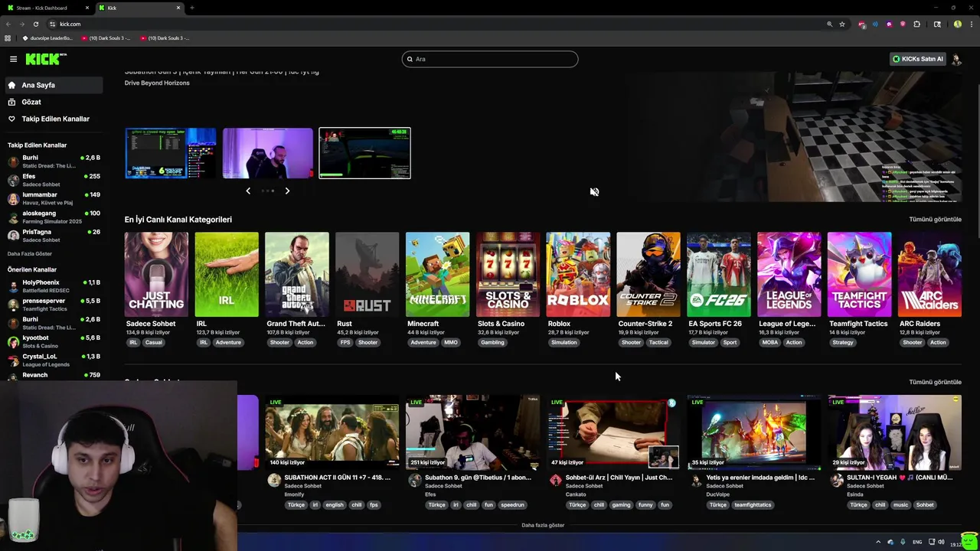Click Strategy tag under Teamfight Tactics
The image size is (980, 551).
pos(843,342)
